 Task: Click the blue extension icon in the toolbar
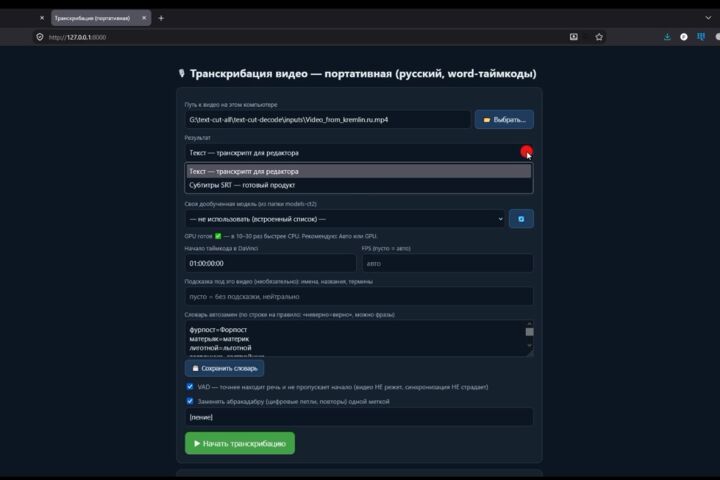point(701,37)
